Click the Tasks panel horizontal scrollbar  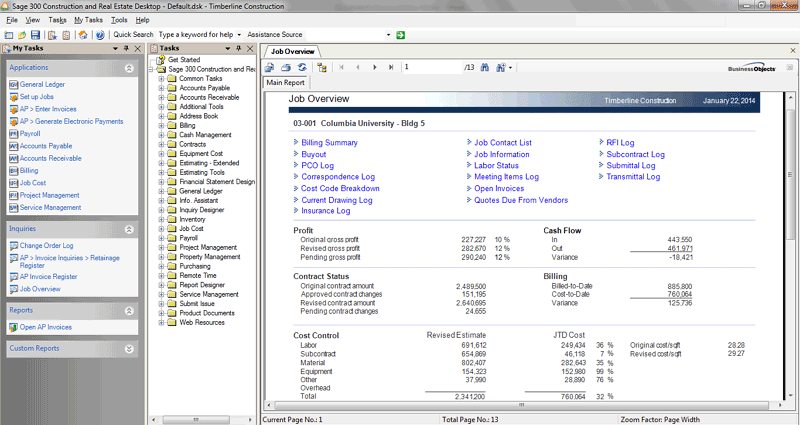point(196,419)
